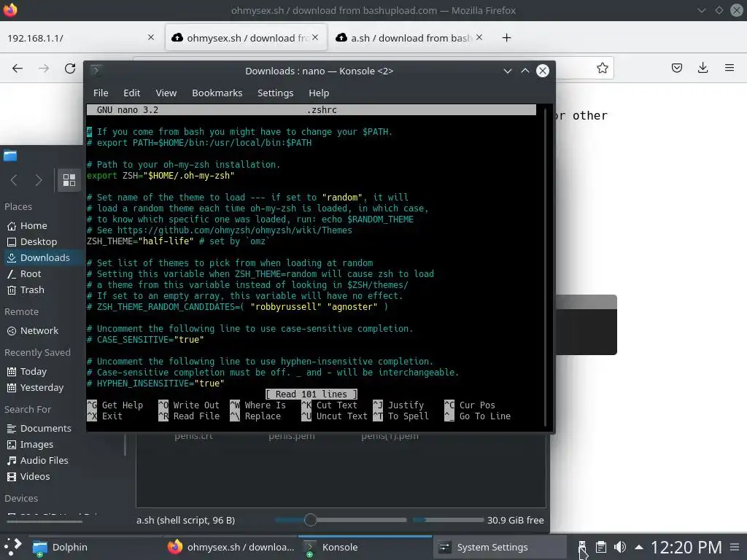747x560 pixels.
Task: Go back in Dolphin file manager
Action: tap(14, 180)
